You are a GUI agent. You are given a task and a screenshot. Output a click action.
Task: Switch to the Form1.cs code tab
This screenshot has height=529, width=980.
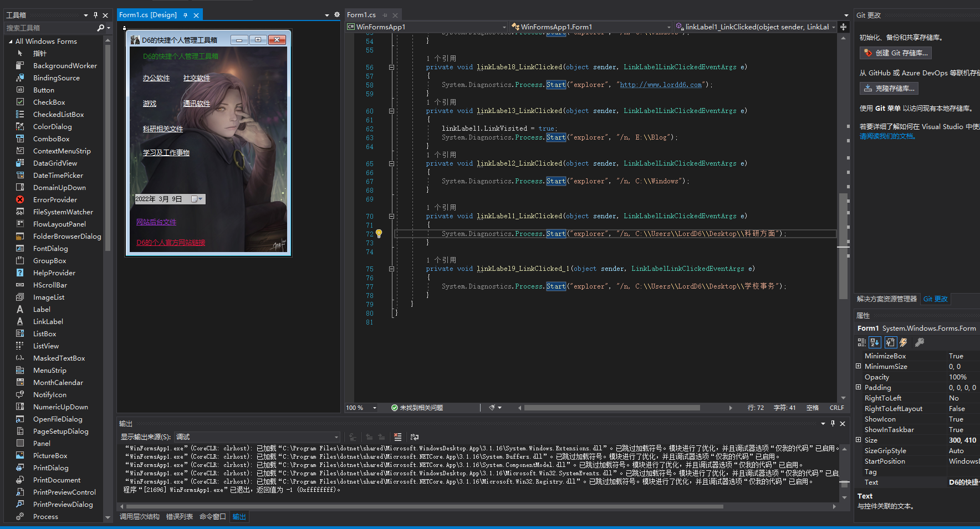363,14
